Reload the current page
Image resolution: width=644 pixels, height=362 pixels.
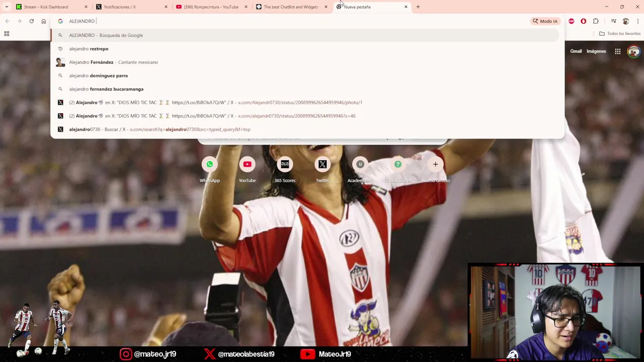(x=31, y=21)
